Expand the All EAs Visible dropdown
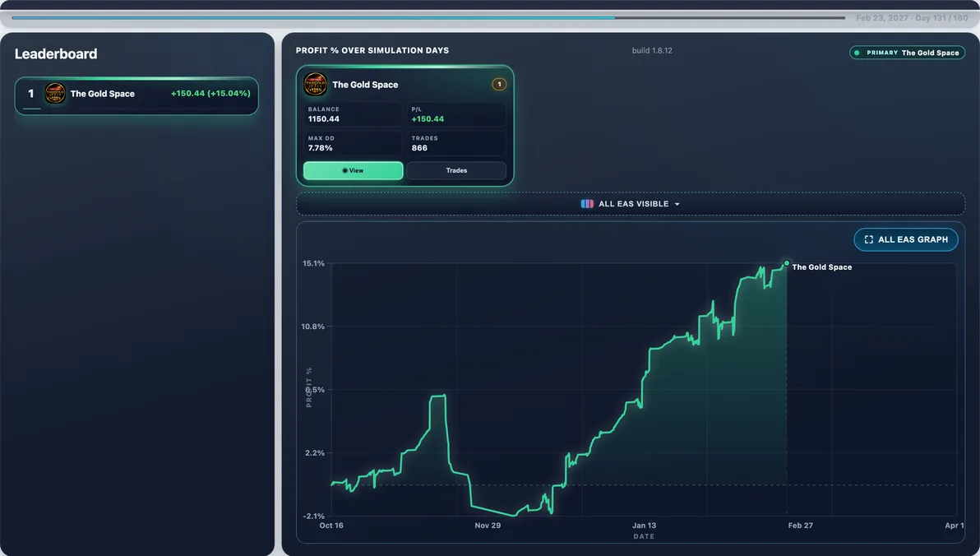This screenshot has width=980, height=556. pos(630,204)
